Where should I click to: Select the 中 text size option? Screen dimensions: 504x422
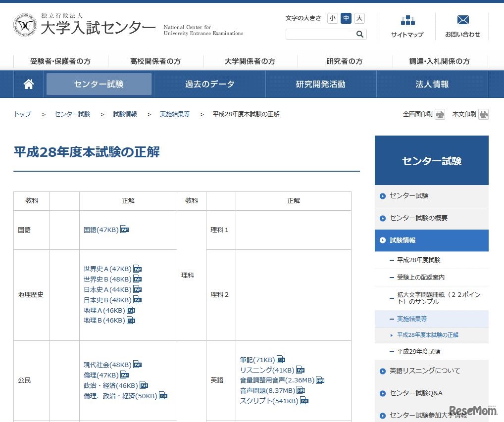346,18
